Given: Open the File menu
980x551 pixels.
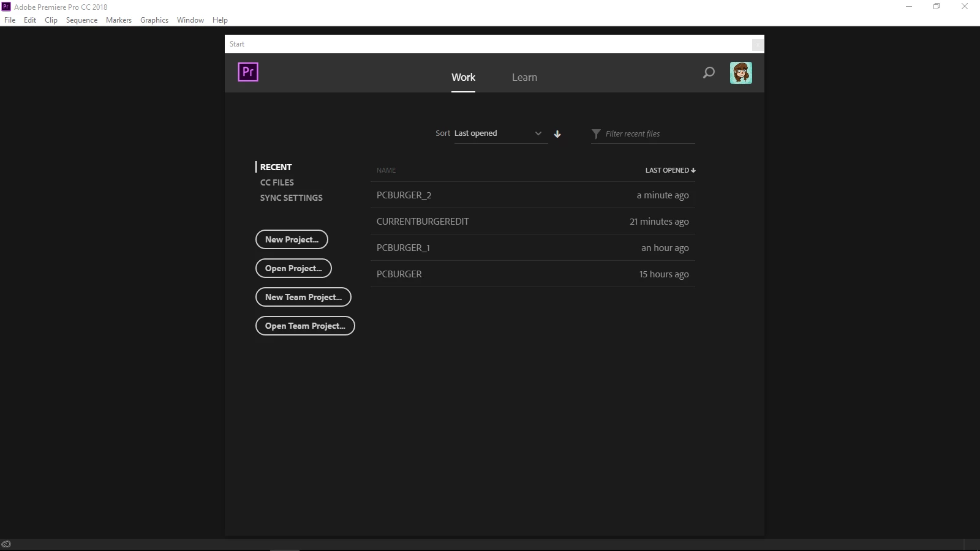Looking at the screenshot, I should pyautogui.click(x=10, y=20).
